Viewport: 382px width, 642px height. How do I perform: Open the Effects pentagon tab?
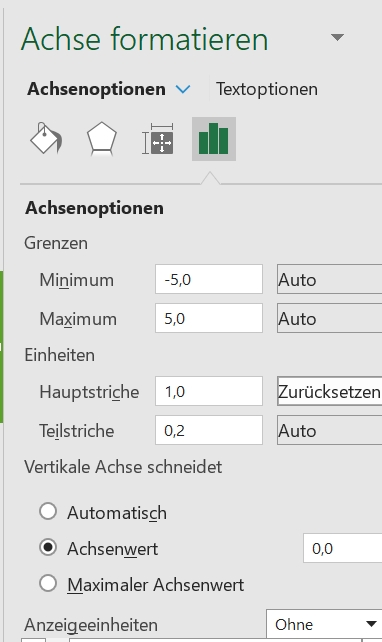(x=102, y=139)
